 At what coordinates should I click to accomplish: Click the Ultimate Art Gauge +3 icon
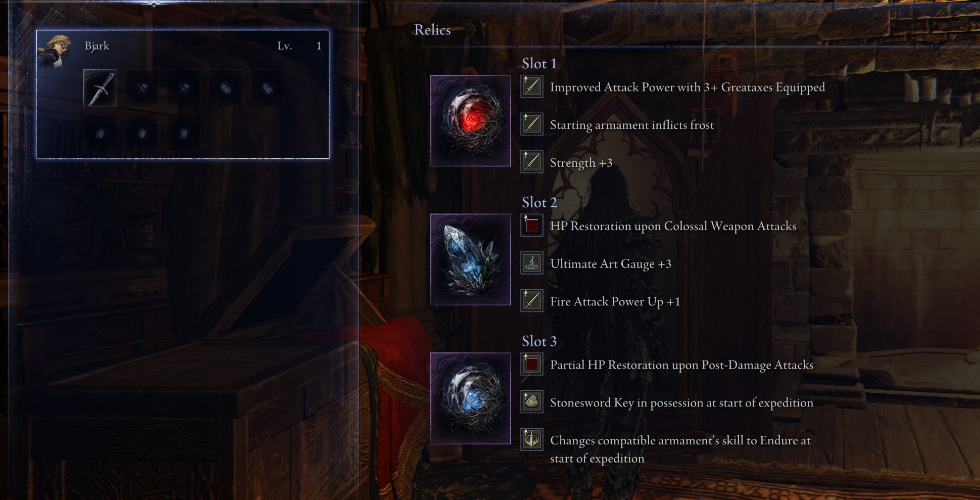tap(532, 263)
